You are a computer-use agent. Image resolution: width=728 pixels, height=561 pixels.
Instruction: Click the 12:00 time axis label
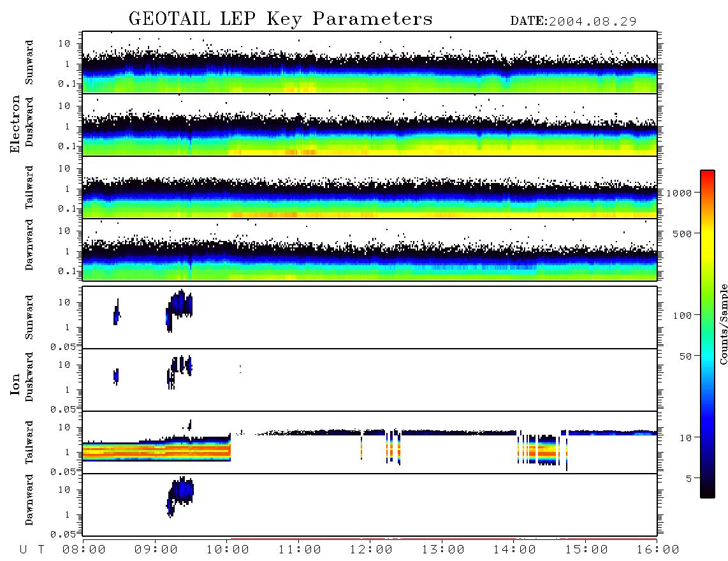coord(371,550)
